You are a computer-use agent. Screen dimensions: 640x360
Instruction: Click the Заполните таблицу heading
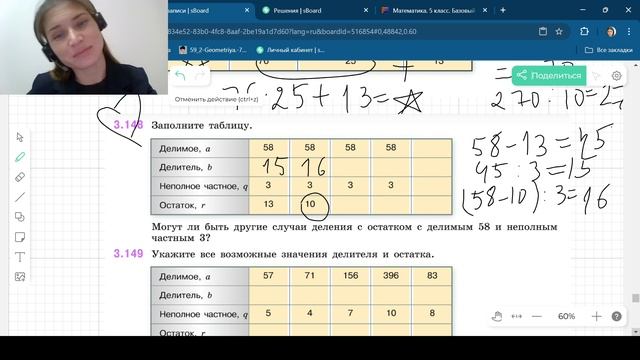202,125
